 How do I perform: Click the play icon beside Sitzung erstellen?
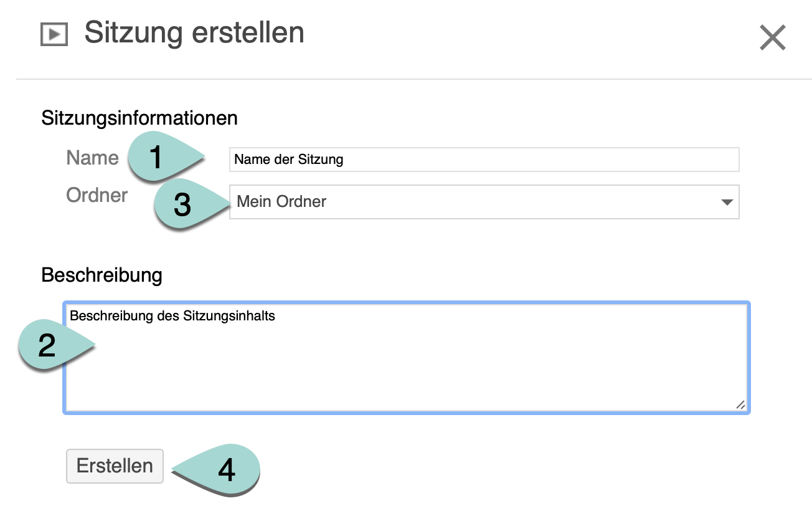[54, 34]
